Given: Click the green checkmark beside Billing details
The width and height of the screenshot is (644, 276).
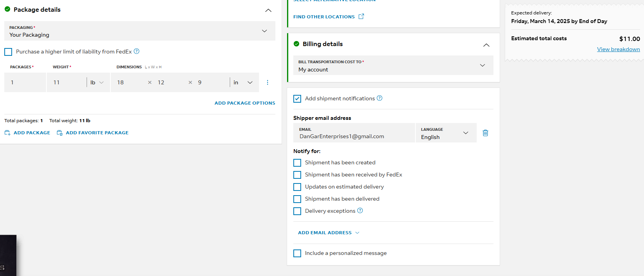Looking at the screenshot, I should [x=296, y=44].
